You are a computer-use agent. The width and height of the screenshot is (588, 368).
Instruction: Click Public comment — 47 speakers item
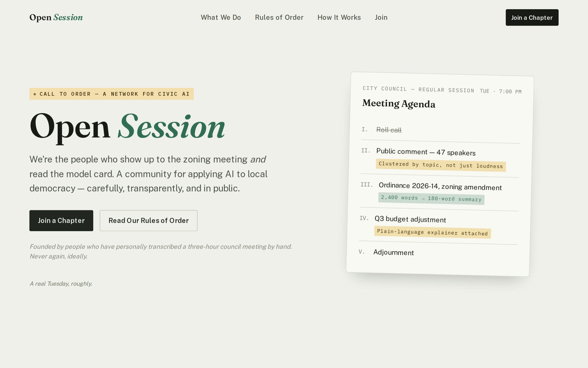tap(426, 152)
